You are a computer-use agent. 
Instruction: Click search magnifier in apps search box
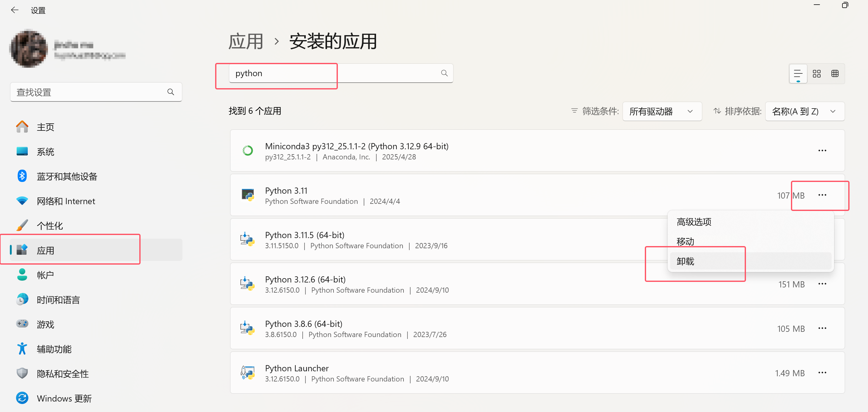(444, 73)
